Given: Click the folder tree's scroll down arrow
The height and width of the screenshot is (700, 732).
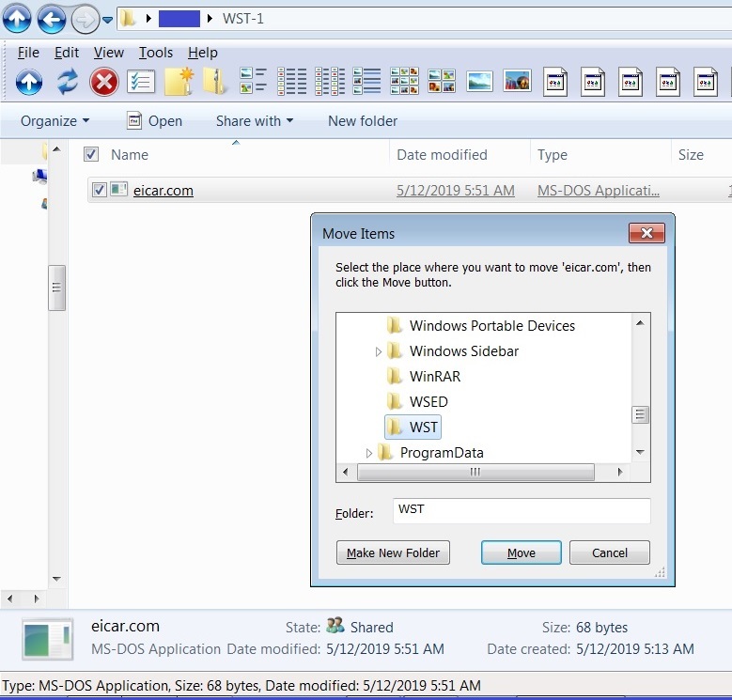Looking at the screenshot, I should [x=640, y=452].
